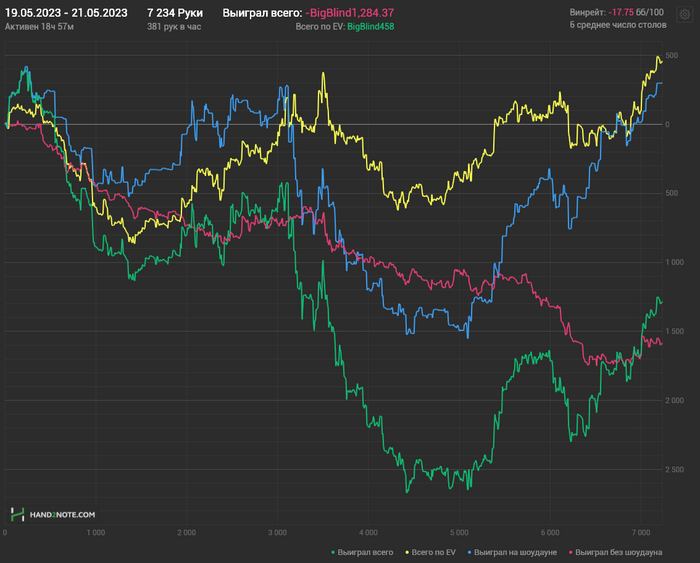Click the y-axis zero label
This screenshot has width=700, height=563.
point(667,125)
